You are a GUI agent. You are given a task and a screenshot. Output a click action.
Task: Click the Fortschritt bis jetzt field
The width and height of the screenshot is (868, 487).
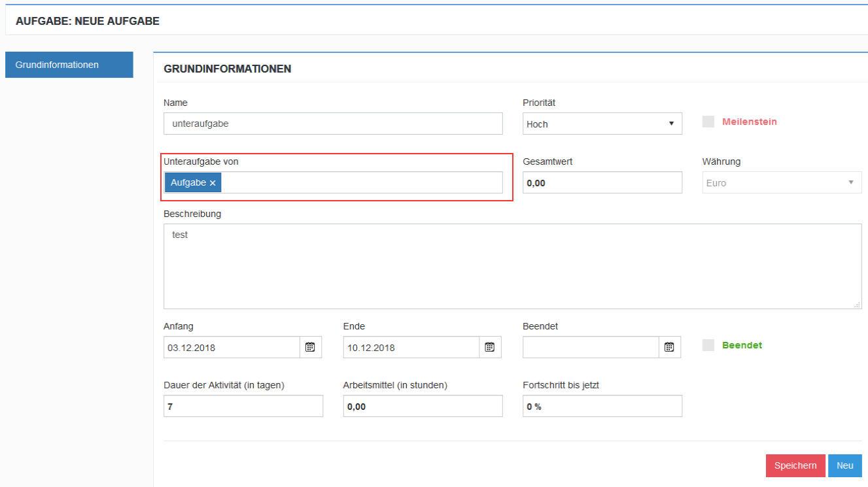(x=602, y=406)
